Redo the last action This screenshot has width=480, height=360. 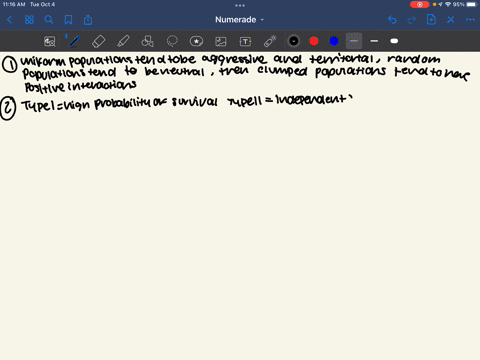412,20
